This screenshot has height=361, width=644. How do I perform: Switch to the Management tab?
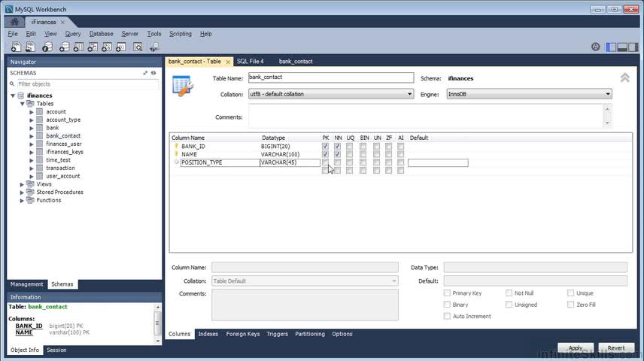pyautogui.click(x=26, y=284)
